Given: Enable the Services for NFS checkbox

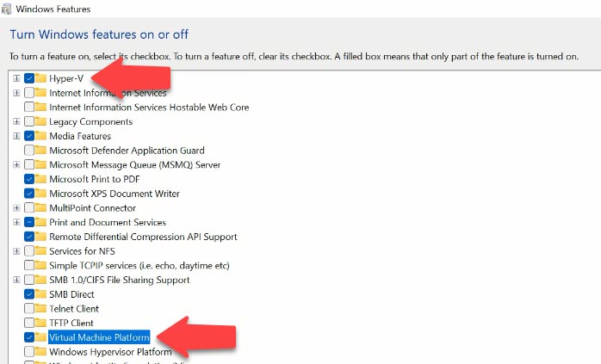Looking at the screenshot, I should [29, 251].
